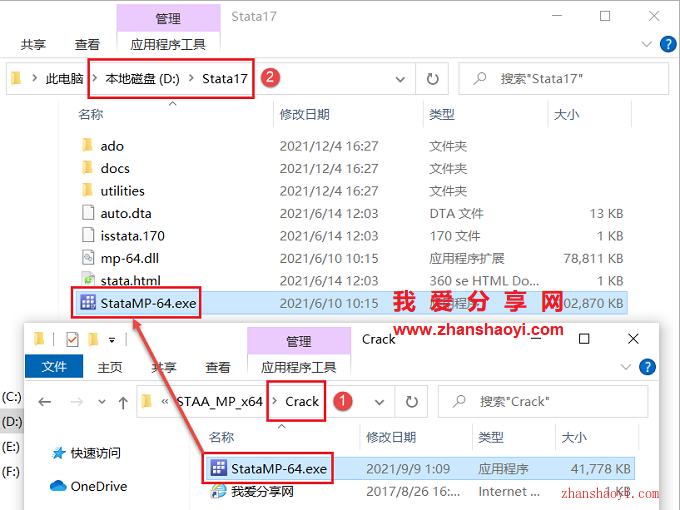This screenshot has width=680, height=510.
Task: Click the address bar folder icon in Stata17
Action: (16, 78)
